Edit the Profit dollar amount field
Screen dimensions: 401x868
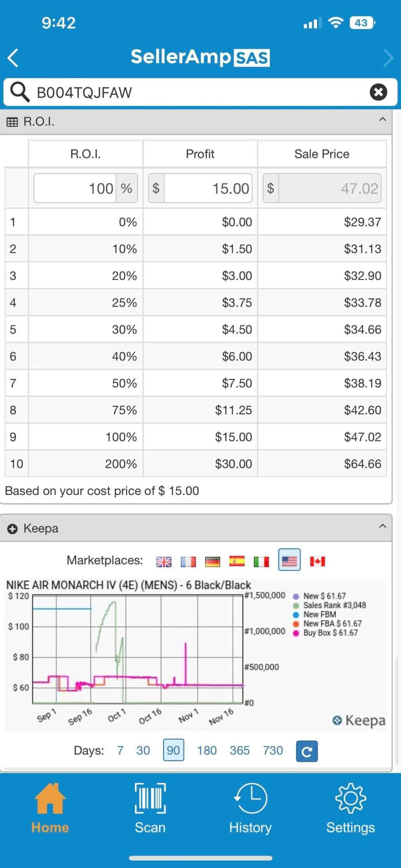207,188
